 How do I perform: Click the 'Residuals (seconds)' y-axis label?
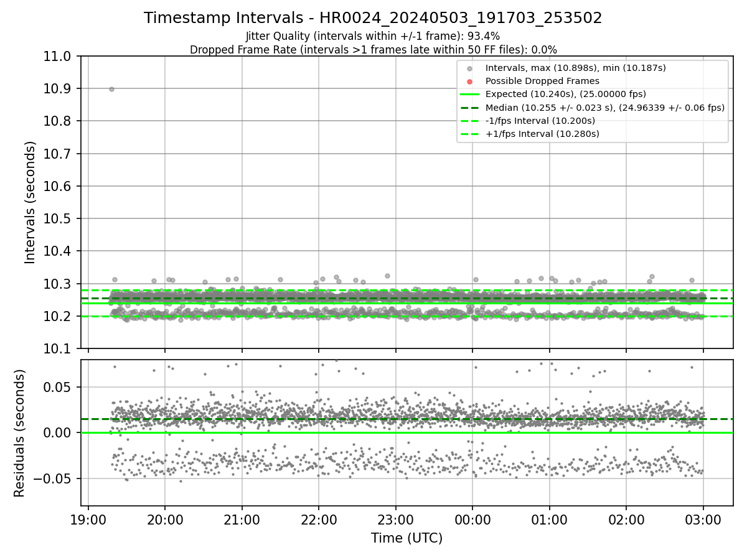20,433
